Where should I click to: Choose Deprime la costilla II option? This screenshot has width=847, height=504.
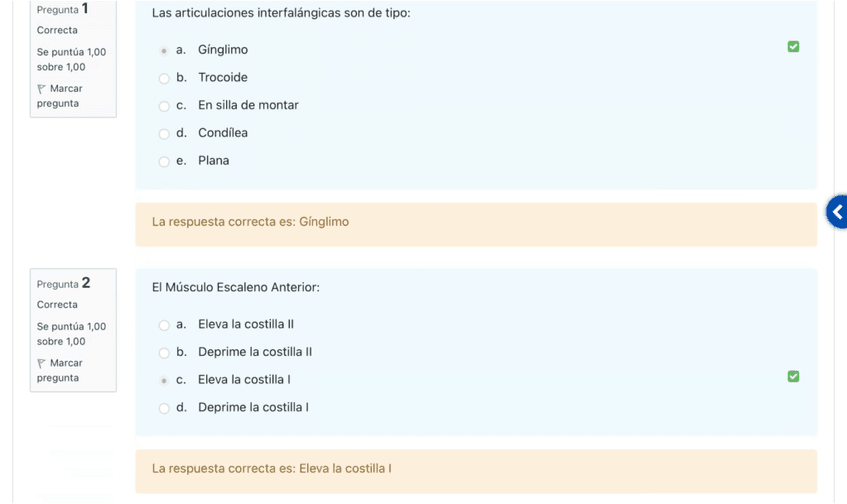click(164, 352)
